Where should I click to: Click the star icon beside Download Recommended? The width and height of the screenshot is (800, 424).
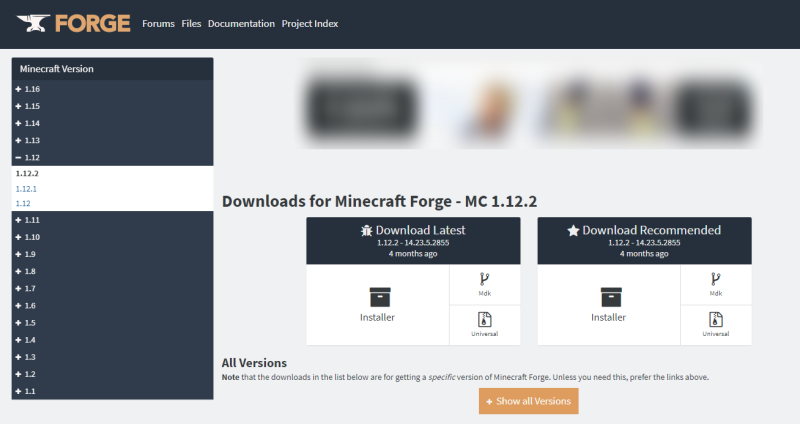point(573,231)
